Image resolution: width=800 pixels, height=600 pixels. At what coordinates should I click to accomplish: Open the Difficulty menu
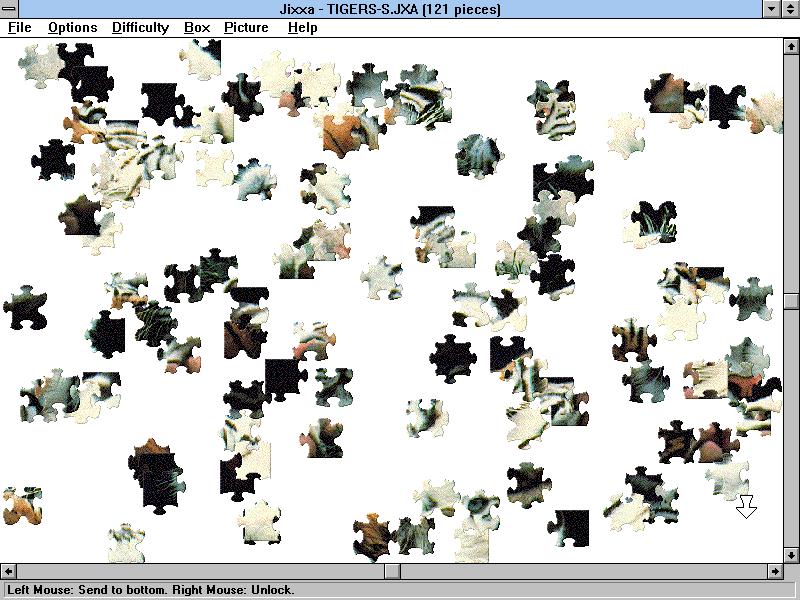point(140,28)
